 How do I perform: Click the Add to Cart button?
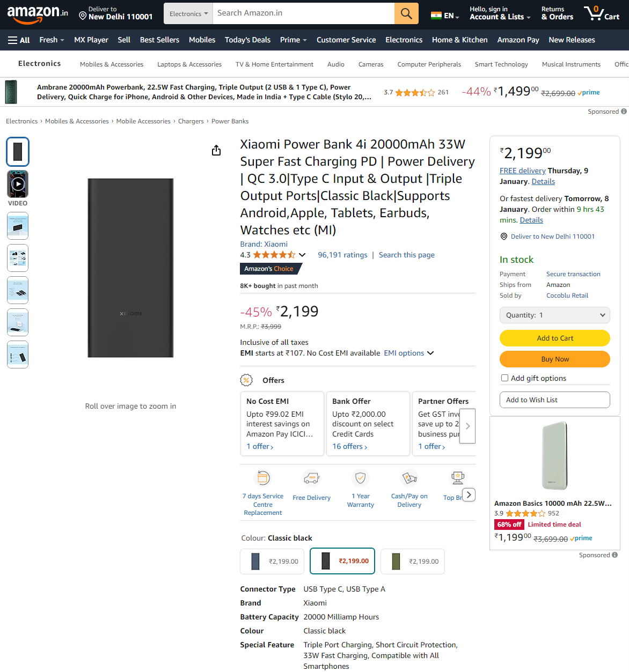tap(555, 338)
